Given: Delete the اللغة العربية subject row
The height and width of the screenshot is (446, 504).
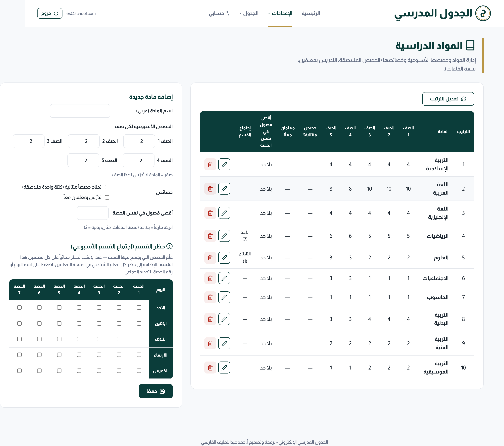Looking at the screenshot, I should pyautogui.click(x=210, y=189).
